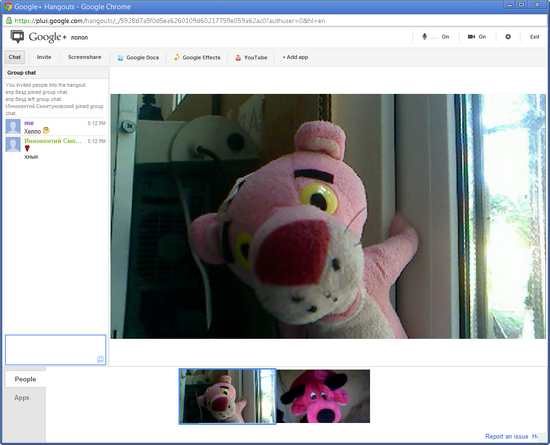
Task: Click the microphone icon
Action: coord(424,36)
